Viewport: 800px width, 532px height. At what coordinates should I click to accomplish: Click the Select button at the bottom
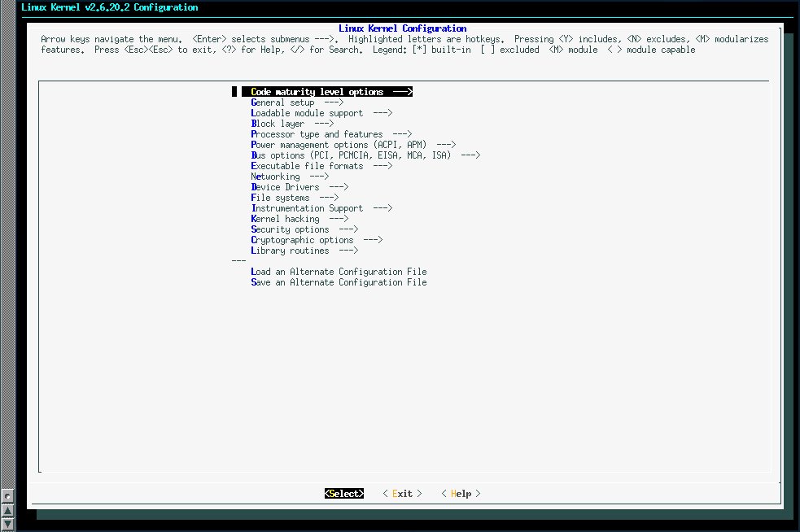[x=344, y=494]
